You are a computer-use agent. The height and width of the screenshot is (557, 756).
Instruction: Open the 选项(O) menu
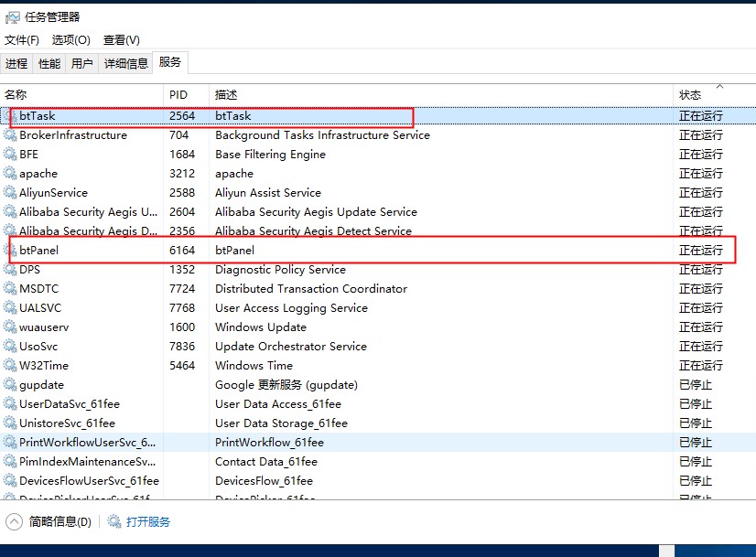coord(70,40)
